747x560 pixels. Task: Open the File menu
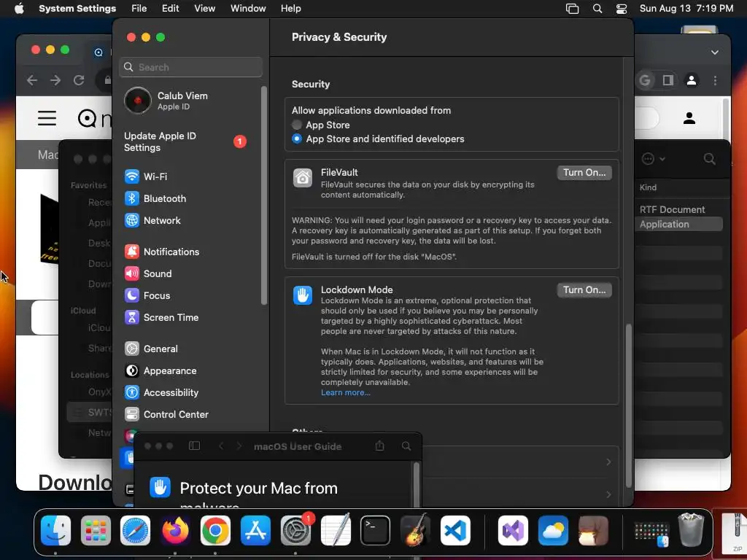[x=139, y=9]
